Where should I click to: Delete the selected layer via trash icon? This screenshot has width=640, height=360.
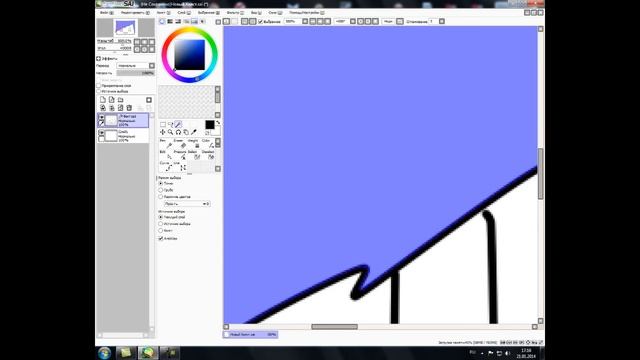coord(129,108)
